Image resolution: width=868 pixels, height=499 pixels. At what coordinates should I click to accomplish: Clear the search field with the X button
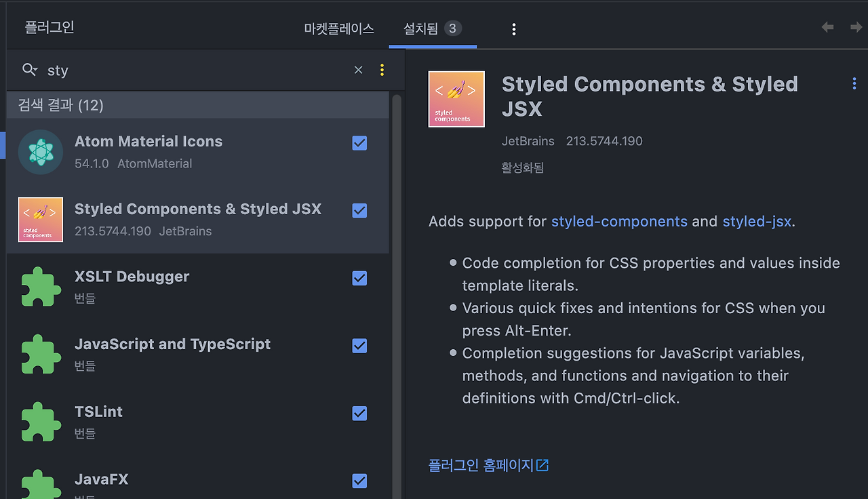click(x=358, y=70)
